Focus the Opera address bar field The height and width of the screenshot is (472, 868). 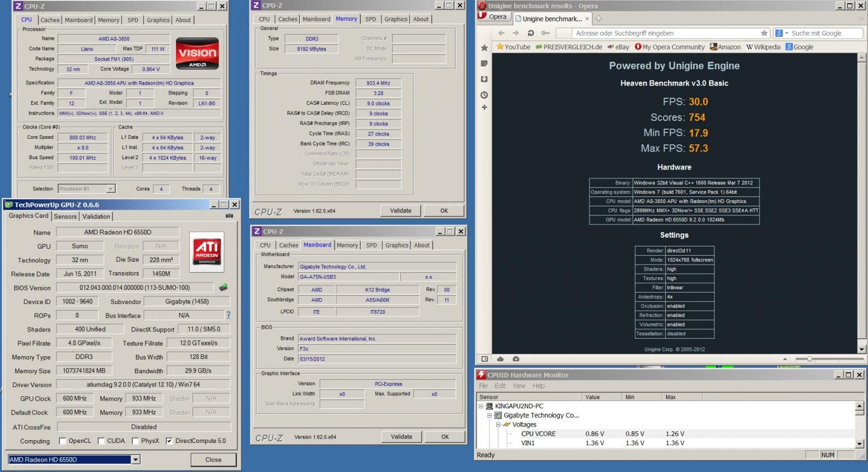coord(662,33)
